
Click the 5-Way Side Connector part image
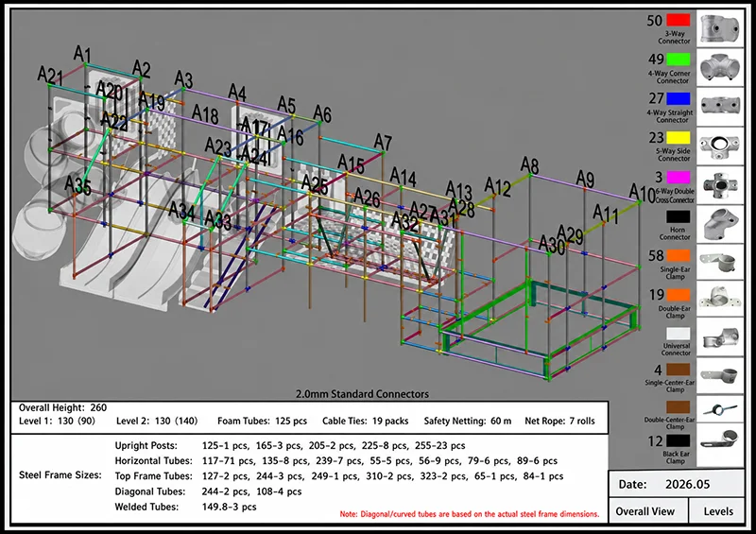720,146
